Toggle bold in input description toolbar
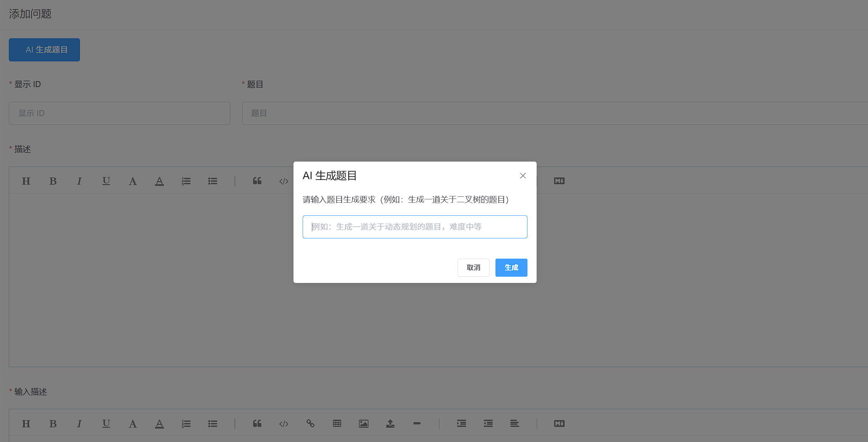The image size is (868, 442). tap(53, 423)
